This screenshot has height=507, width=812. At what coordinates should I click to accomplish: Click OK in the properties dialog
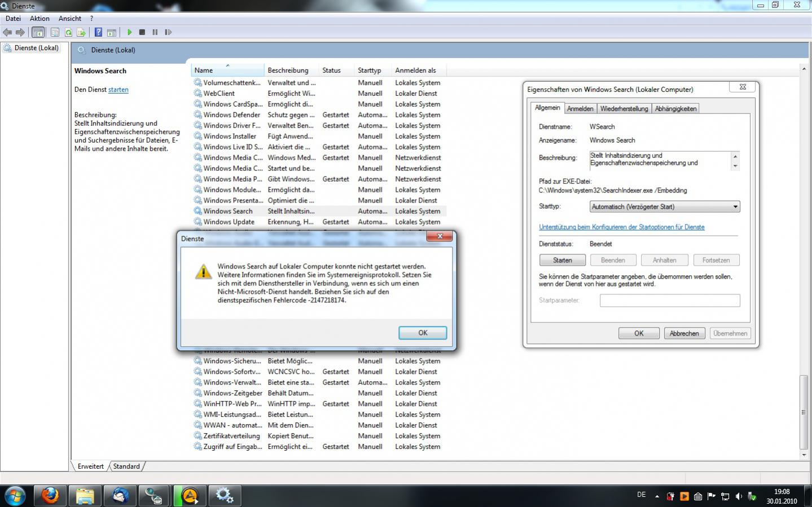[x=639, y=333]
